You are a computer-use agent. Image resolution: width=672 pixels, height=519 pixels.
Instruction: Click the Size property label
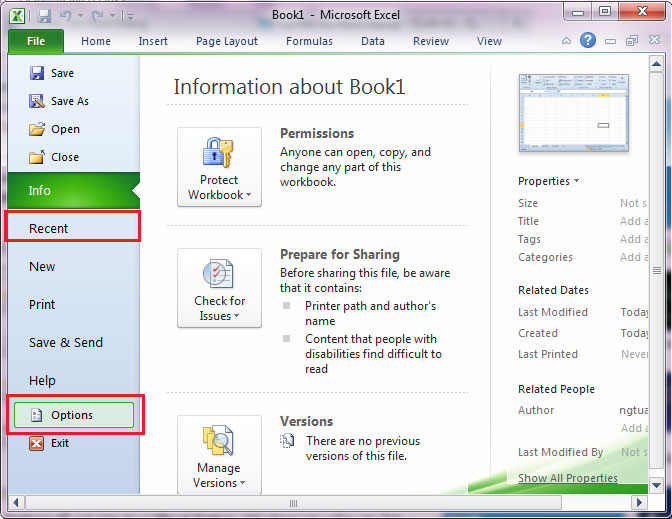tap(528, 203)
